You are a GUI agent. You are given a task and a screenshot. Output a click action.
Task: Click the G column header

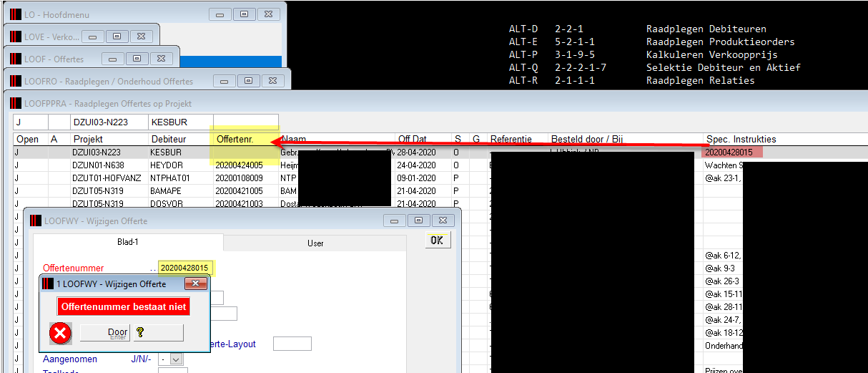coord(478,139)
